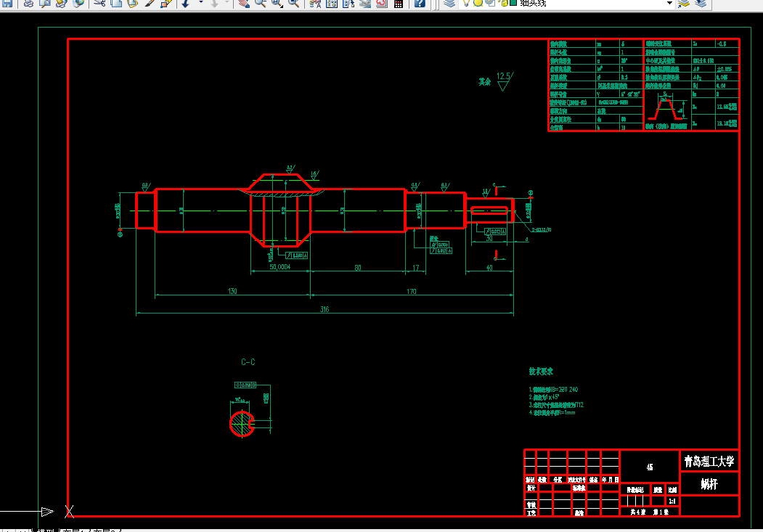Expand the Undo history dropdown arrow

[200, 3]
